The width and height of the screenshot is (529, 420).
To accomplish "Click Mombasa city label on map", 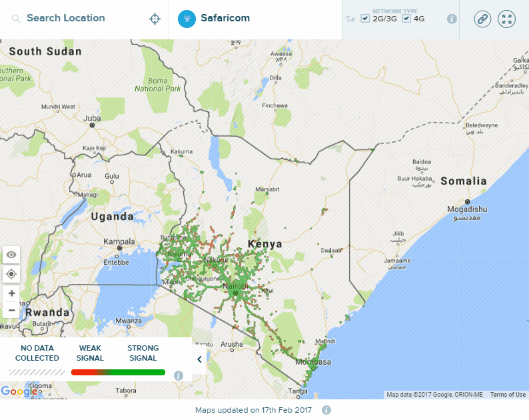I will click(x=313, y=362).
